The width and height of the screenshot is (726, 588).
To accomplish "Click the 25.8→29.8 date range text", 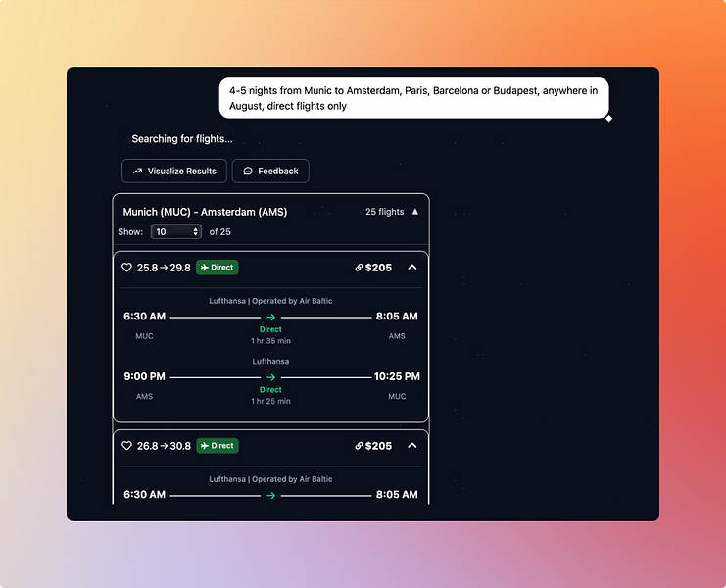I will (x=164, y=268).
